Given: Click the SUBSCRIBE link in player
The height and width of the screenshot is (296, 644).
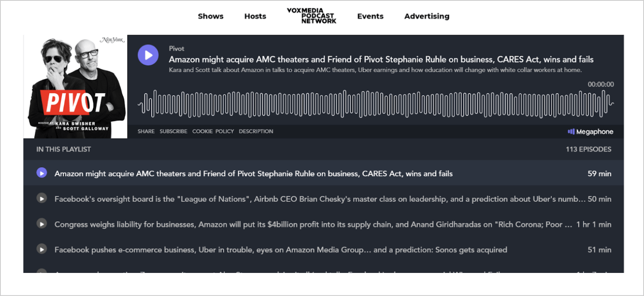Looking at the screenshot, I should (x=173, y=131).
